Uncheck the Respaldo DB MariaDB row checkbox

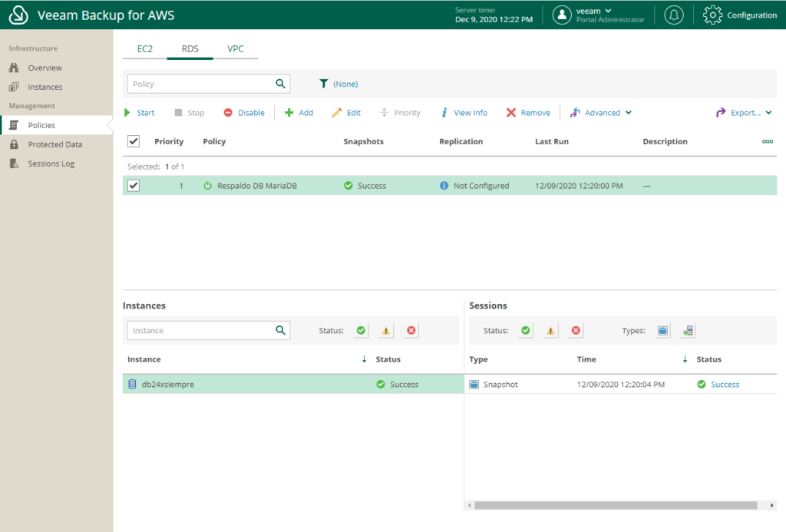pos(134,186)
